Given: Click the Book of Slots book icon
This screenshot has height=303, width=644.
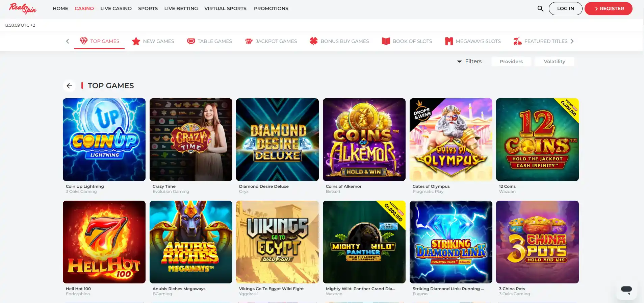Looking at the screenshot, I should pyautogui.click(x=386, y=41).
